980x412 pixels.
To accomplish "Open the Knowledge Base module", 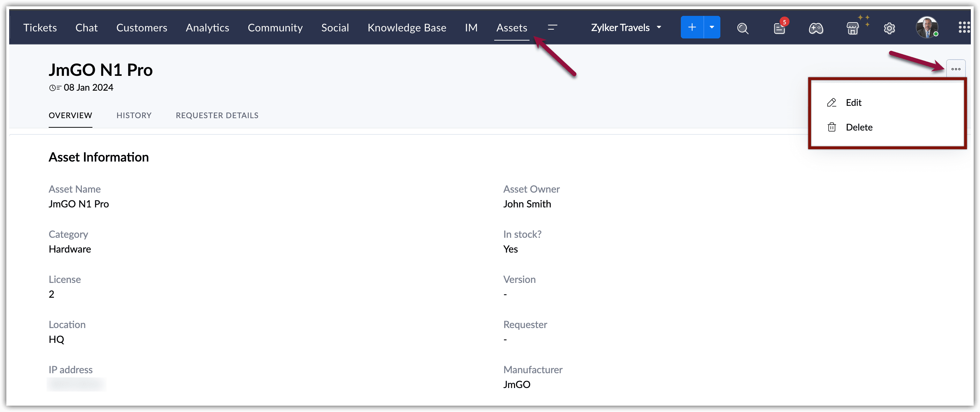I will (407, 28).
